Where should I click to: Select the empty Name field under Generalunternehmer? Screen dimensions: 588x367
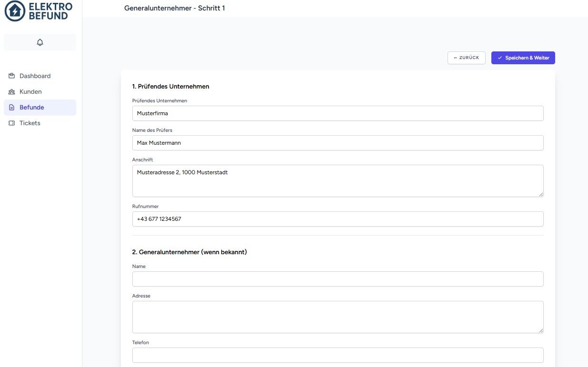[x=338, y=279]
